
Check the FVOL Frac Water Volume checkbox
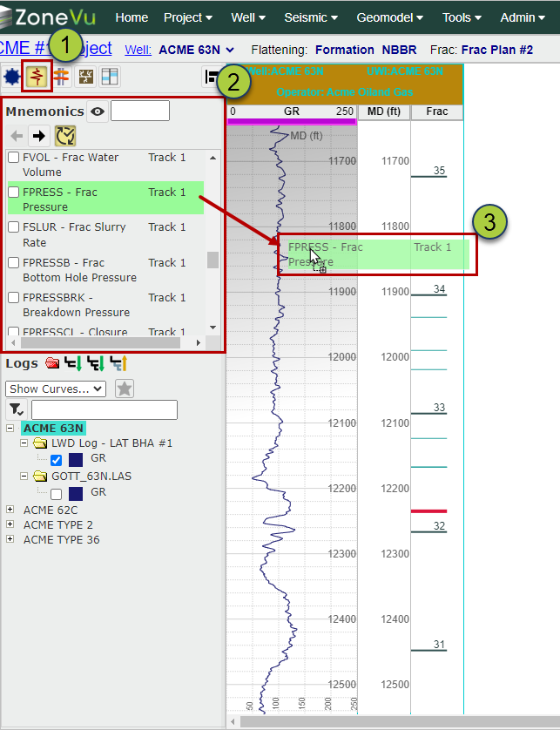(14, 158)
